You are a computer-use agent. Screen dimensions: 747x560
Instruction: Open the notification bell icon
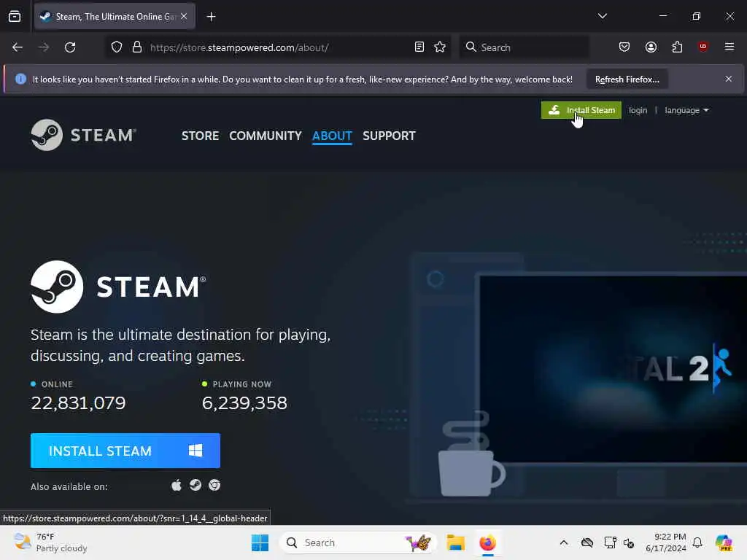pos(697,542)
